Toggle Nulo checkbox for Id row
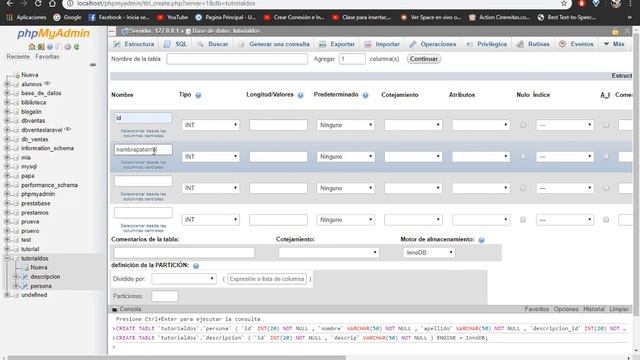This screenshot has height=360, width=640. [523, 125]
